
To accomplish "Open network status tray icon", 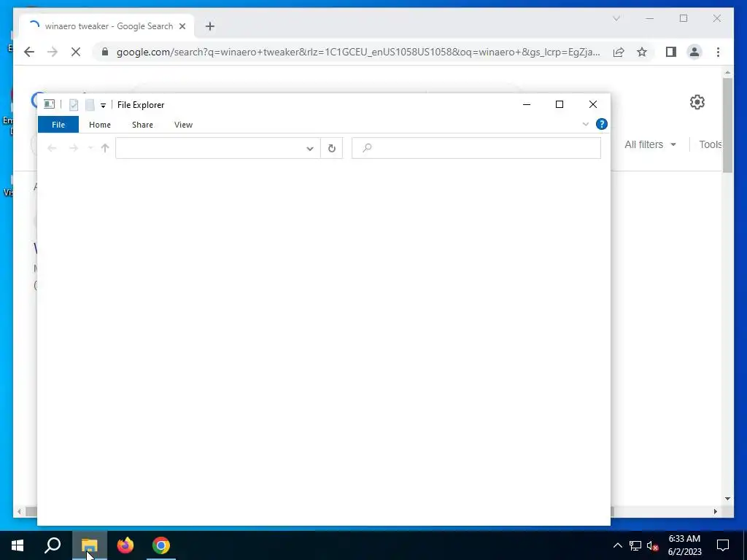I will (635, 545).
